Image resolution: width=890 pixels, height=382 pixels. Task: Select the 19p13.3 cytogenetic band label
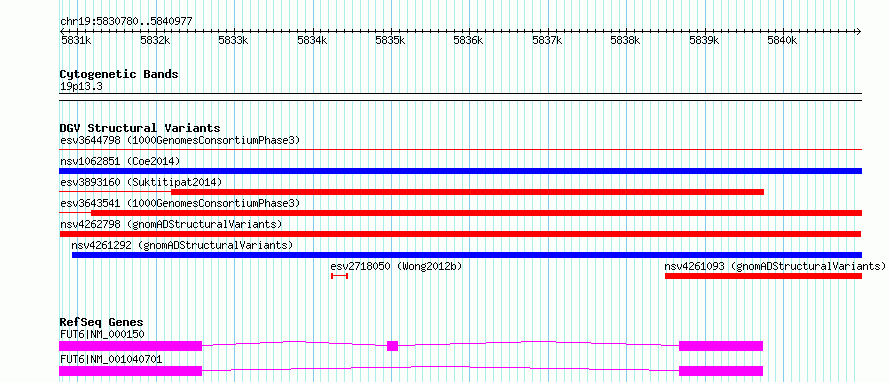[x=81, y=86]
